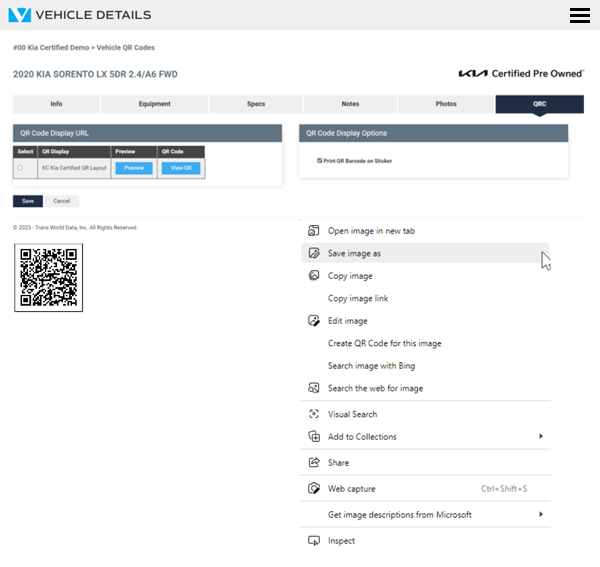Choose Open image in new tab
The height and width of the screenshot is (567, 600).
425,231
